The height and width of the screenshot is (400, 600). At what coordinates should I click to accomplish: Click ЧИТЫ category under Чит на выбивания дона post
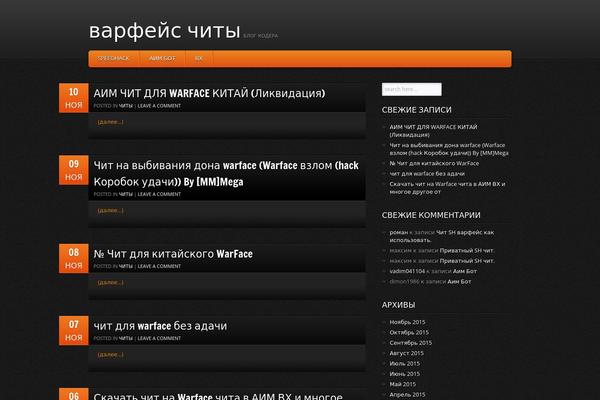pyautogui.click(x=126, y=194)
